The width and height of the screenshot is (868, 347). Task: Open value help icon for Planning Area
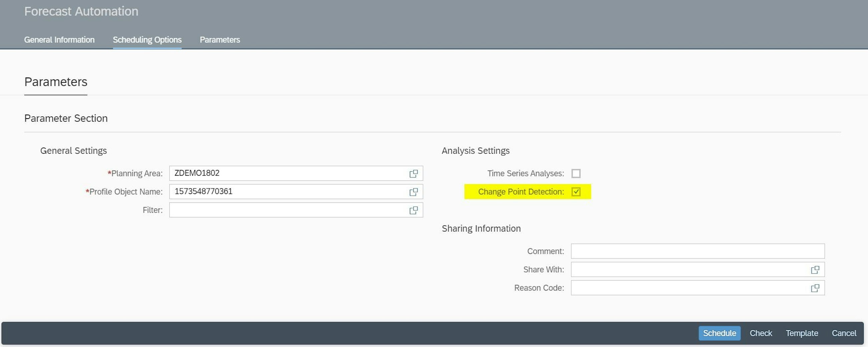click(x=413, y=173)
